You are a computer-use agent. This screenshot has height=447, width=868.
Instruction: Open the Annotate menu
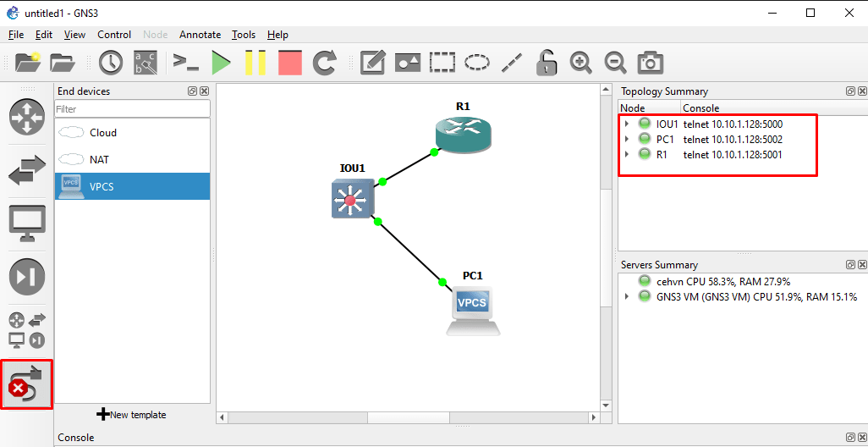(200, 35)
